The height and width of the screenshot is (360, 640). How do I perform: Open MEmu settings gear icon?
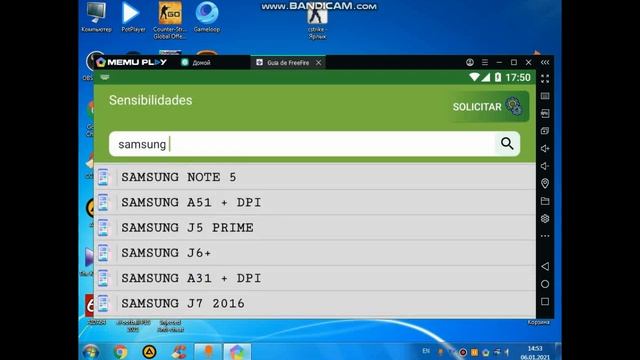click(x=545, y=219)
